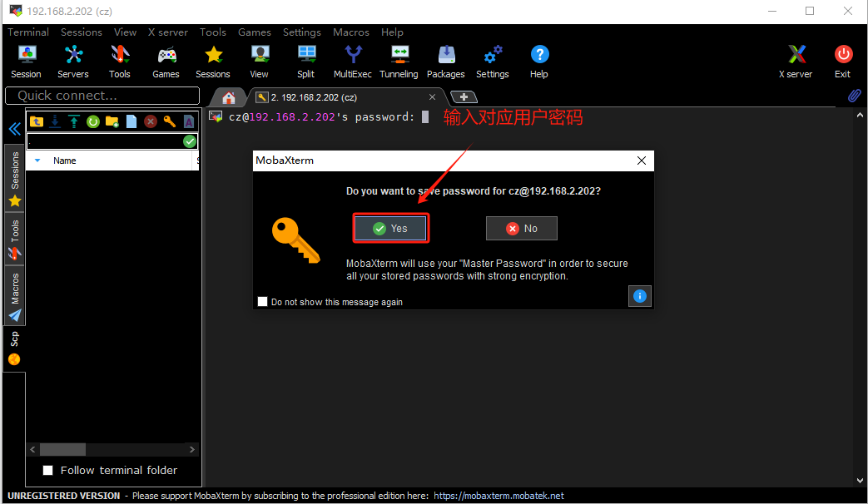Download selected files in SFTP panel
This screenshot has height=504, width=868.
[x=56, y=121]
